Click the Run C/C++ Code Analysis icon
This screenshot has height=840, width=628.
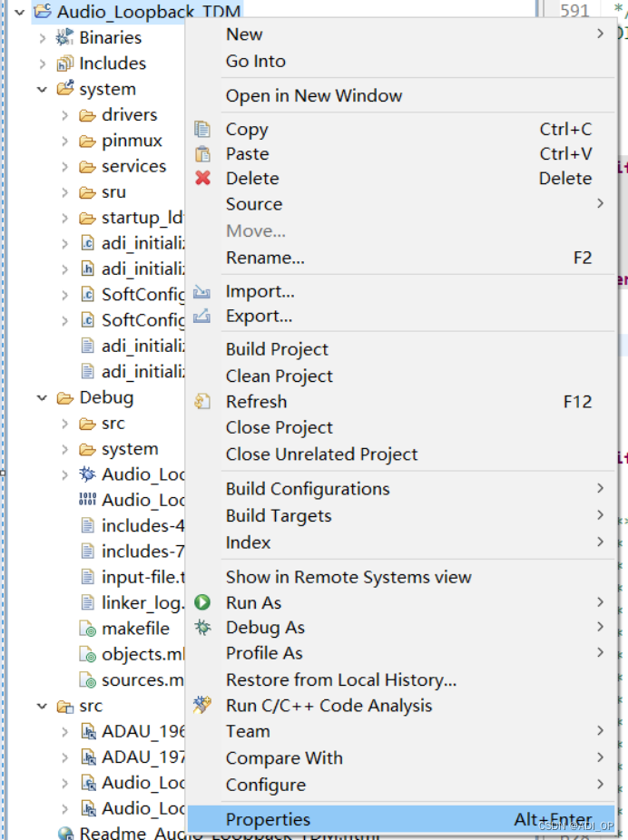[x=202, y=705]
